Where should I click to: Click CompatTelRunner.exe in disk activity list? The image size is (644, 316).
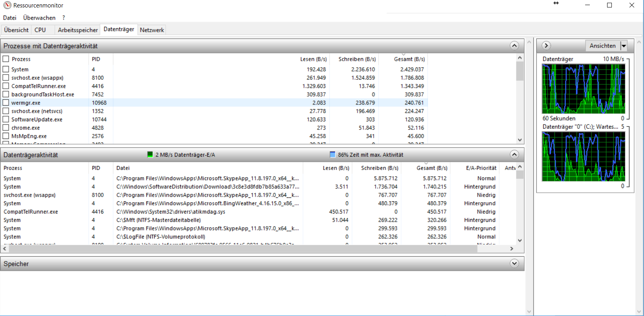pyautogui.click(x=31, y=212)
